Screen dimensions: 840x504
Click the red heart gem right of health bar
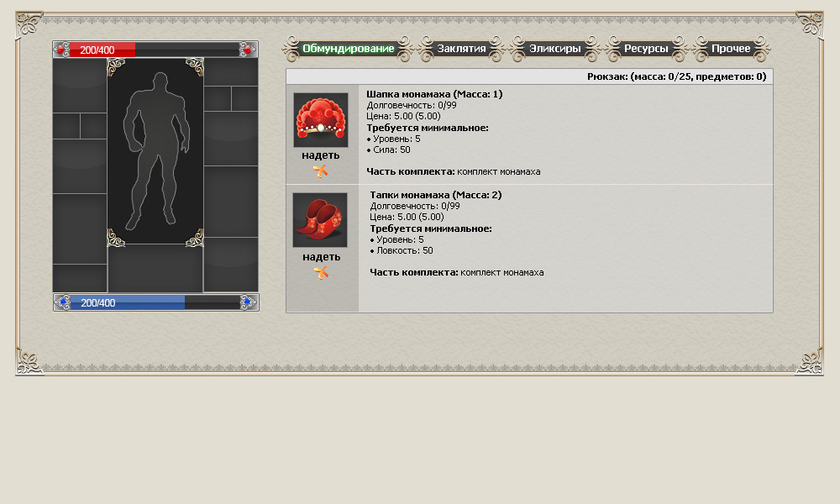point(248,50)
